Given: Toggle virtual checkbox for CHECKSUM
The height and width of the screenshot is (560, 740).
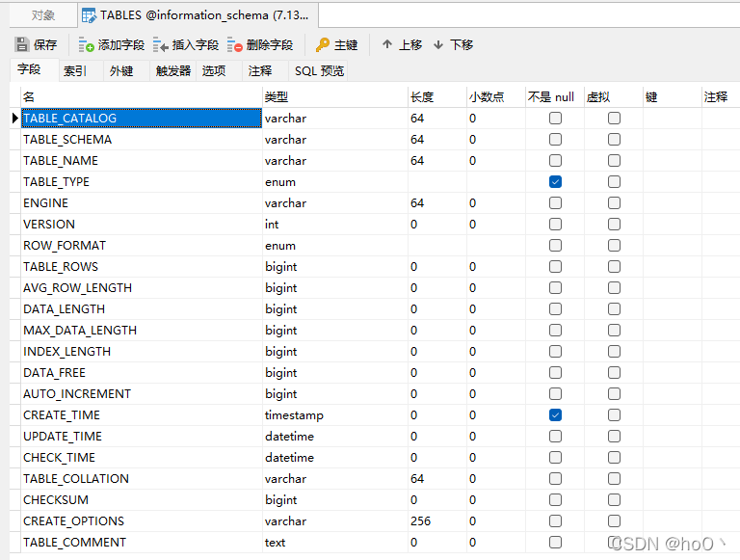Looking at the screenshot, I should click(614, 499).
